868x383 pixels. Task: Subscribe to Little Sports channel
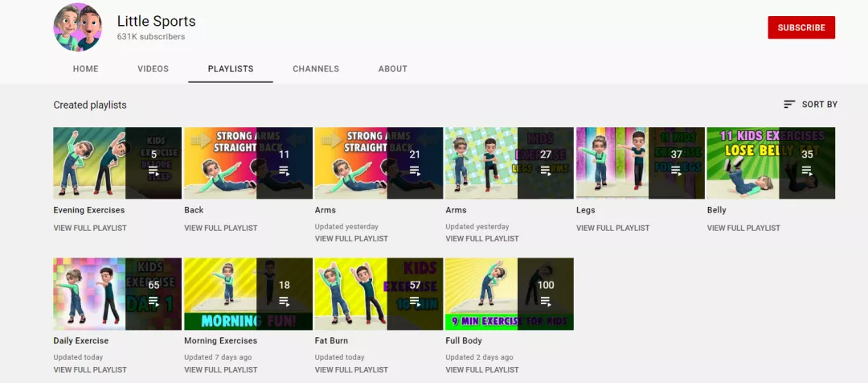click(x=801, y=27)
